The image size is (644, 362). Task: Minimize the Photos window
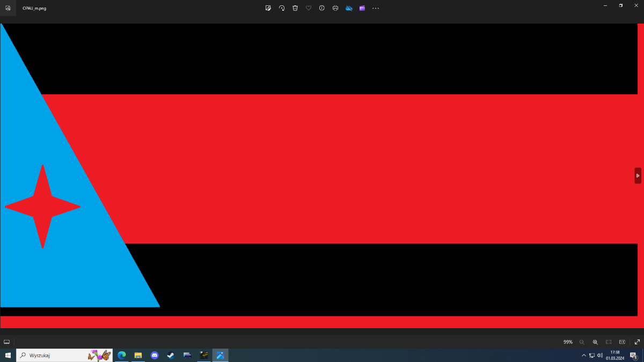pos(605,5)
